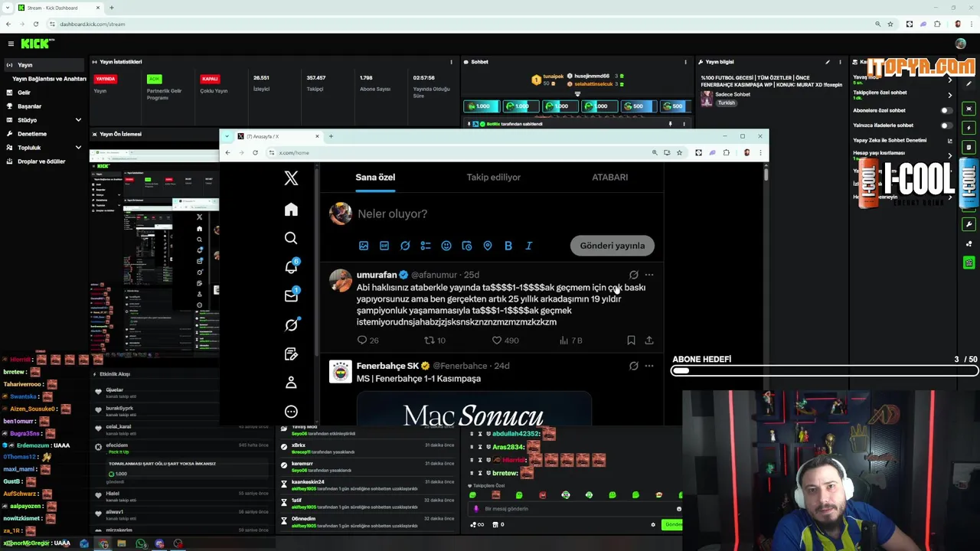This screenshot has width=980, height=551.
Task: Expand Stüdyo menu in Kick sidebar
Action: pyautogui.click(x=78, y=120)
